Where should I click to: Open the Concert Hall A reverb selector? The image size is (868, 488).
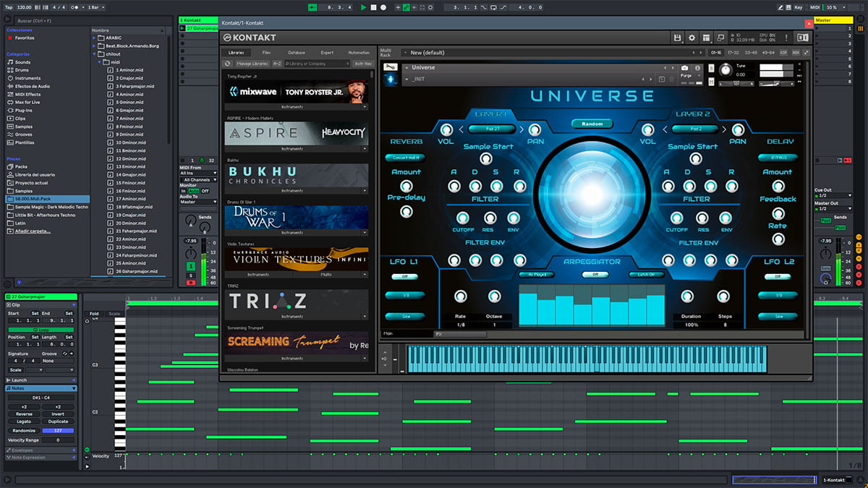coord(405,157)
